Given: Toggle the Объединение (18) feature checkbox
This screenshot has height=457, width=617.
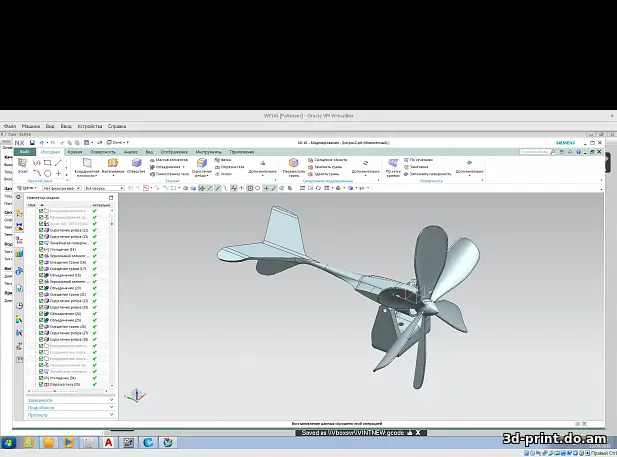Looking at the screenshot, I should pos(41,275).
